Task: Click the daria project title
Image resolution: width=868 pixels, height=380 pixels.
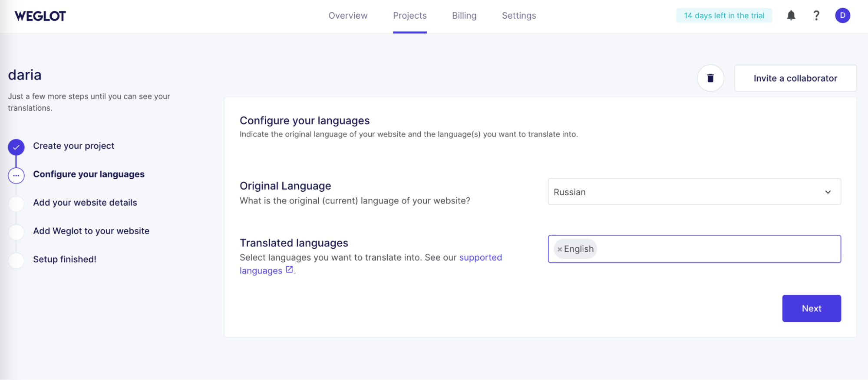Action: coord(25,75)
